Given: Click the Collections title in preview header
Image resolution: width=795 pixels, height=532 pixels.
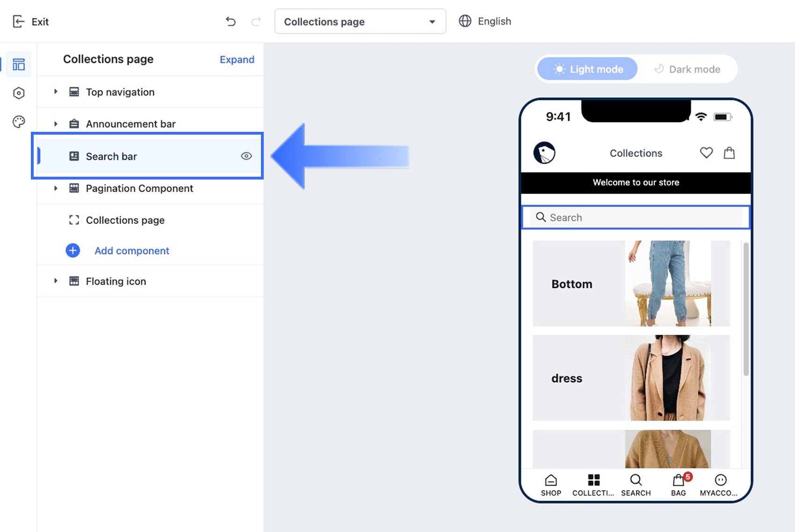Looking at the screenshot, I should tap(636, 153).
